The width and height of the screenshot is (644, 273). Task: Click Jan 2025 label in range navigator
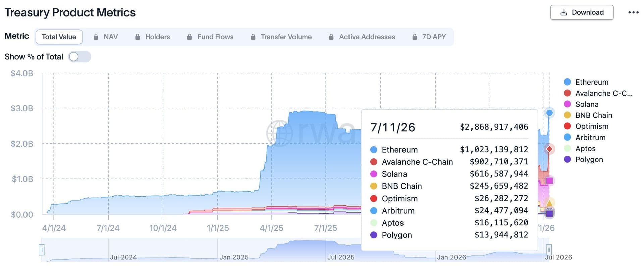click(234, 257)
